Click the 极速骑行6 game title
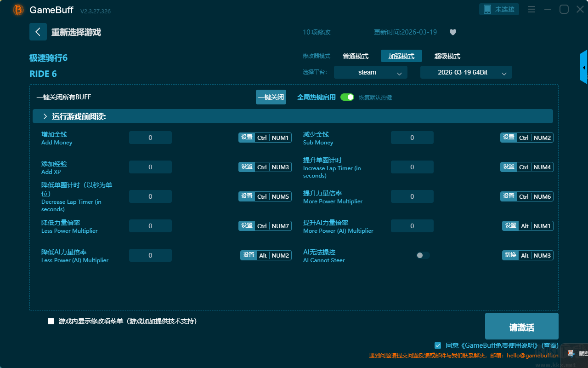Screen dimensions: 588x368 pyautogui.click(x=49, y=58)
